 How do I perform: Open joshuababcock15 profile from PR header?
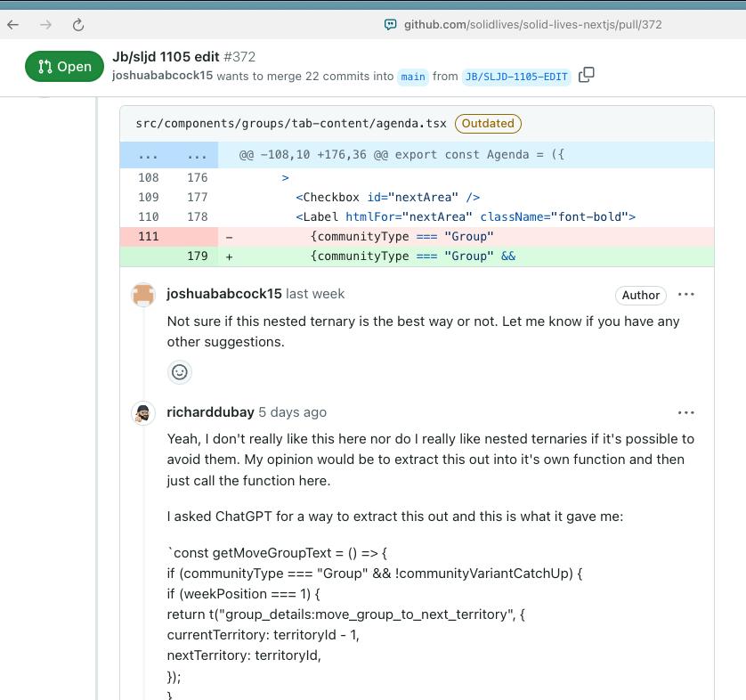pos(162,76)
